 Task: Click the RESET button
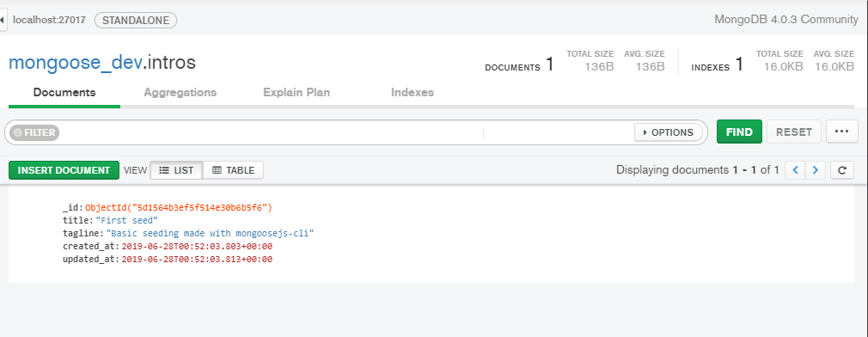coord(794,132)
